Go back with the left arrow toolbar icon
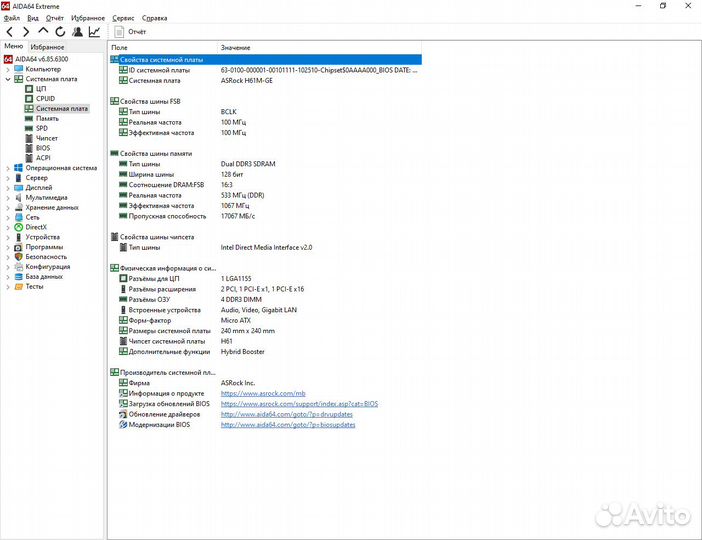 tap(10, 32)
